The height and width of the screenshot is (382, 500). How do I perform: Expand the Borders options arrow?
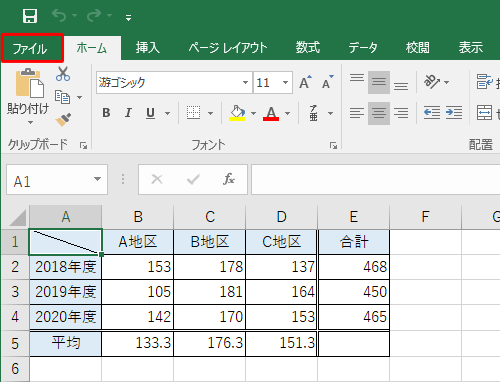click(x=210, y=114)
